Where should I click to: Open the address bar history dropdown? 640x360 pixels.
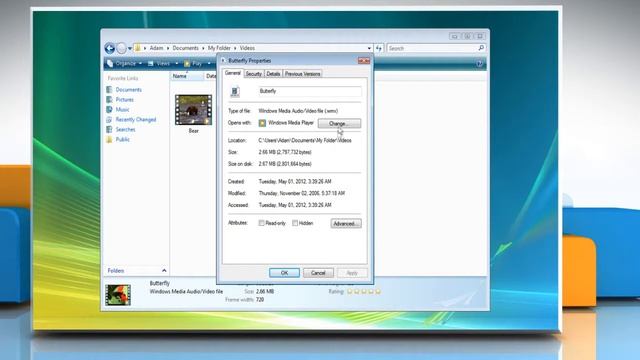(369, 48)
